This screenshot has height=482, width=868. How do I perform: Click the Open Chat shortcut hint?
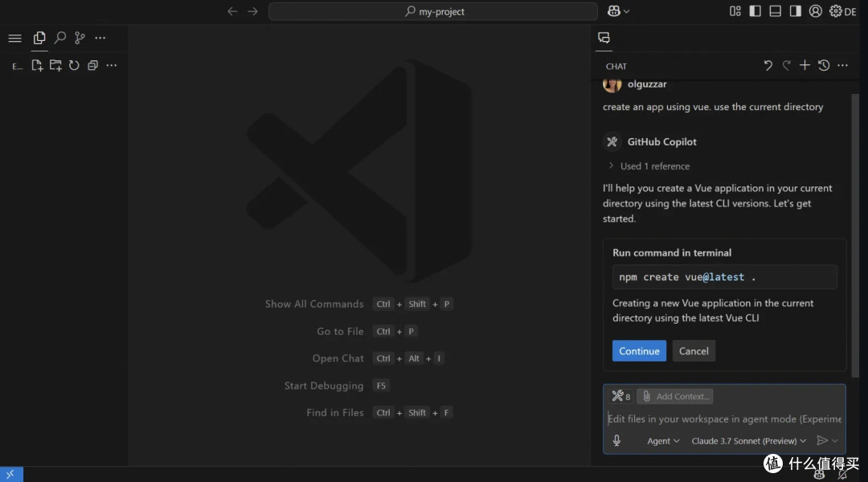tap(378, 358)
